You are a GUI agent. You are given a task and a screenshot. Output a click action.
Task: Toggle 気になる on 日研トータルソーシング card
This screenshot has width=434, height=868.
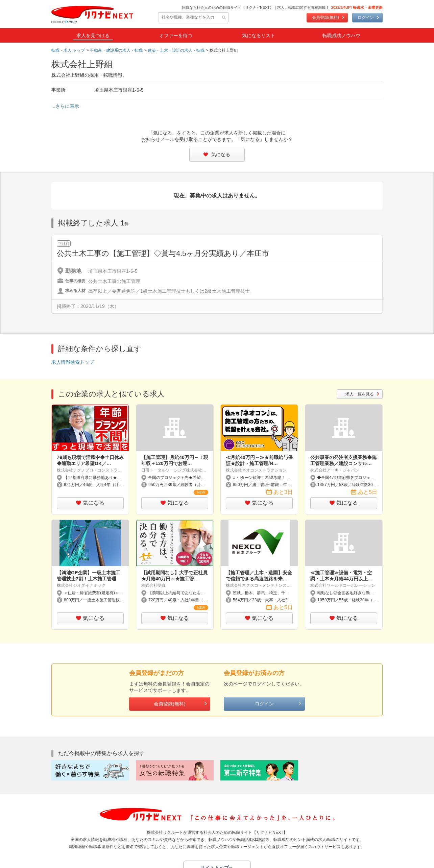[x=175, y=503]
